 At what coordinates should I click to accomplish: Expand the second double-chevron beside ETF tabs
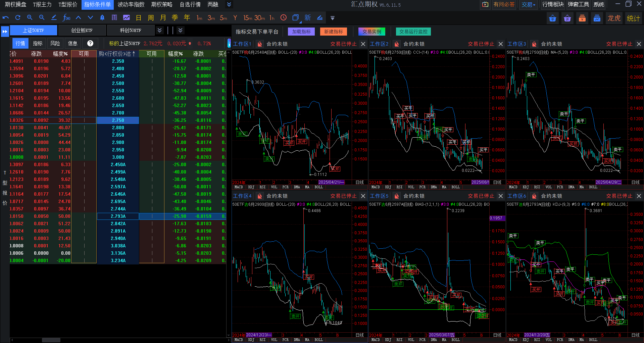coord(181,30)
